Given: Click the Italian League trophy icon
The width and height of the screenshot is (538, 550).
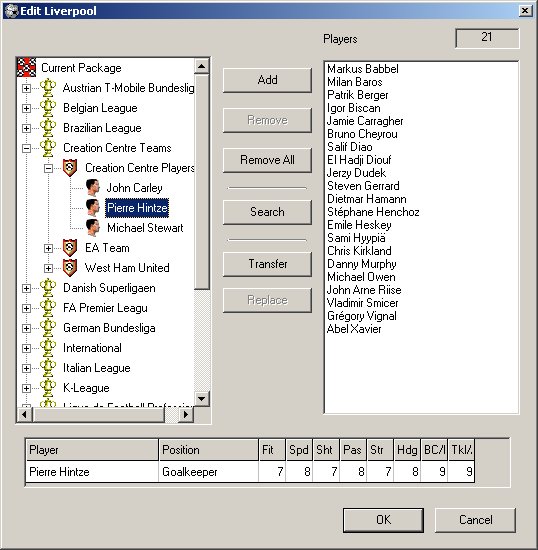Looking at the screenshot, I should [x=48, y=368].
